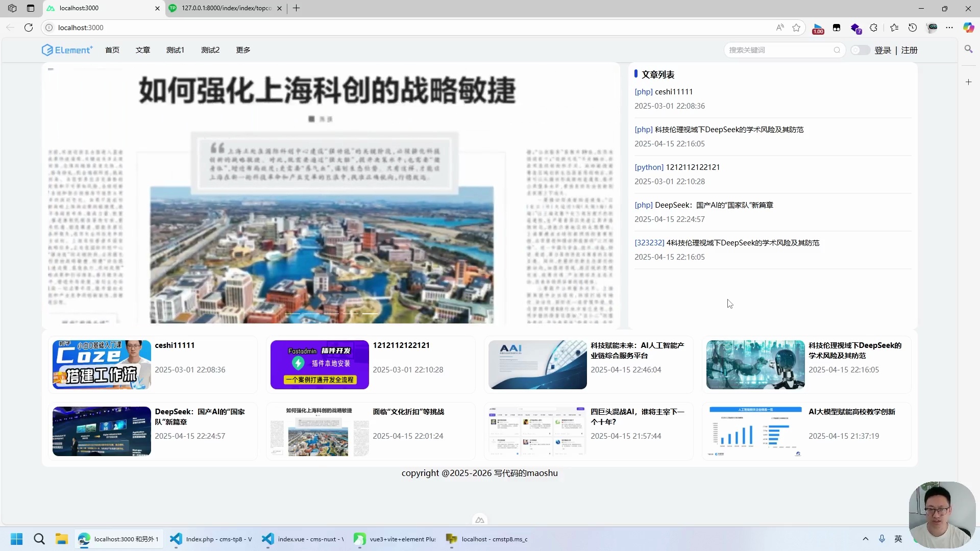Click the read aloud icon in address bar
The width and height of the screenshot is (980, 551).
click(780, 28)
